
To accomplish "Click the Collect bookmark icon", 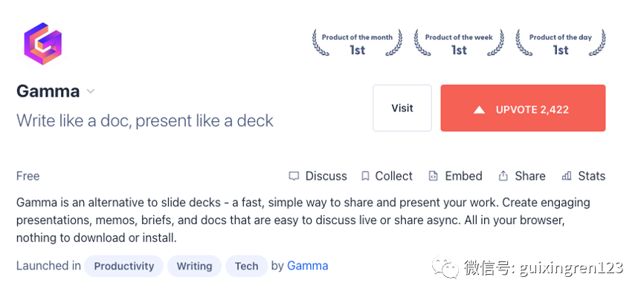I will 365,176.
